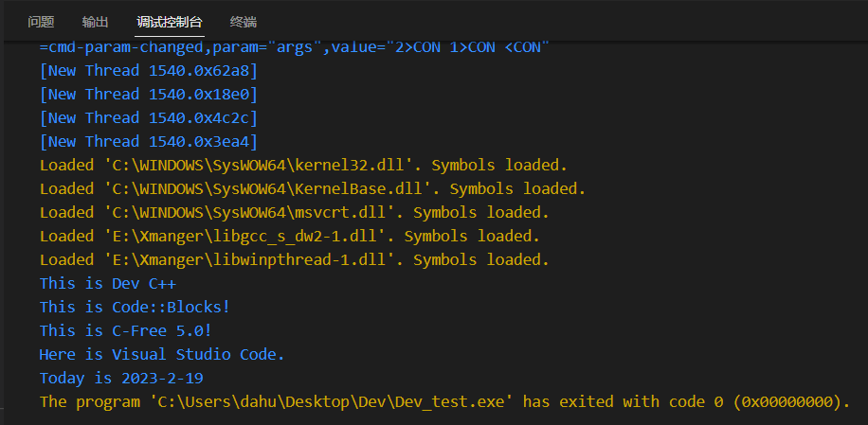The width and height of the screenshot is (868, 425).
Task: Click the Loaded kernel32.dll line
Action: [303, 166]
